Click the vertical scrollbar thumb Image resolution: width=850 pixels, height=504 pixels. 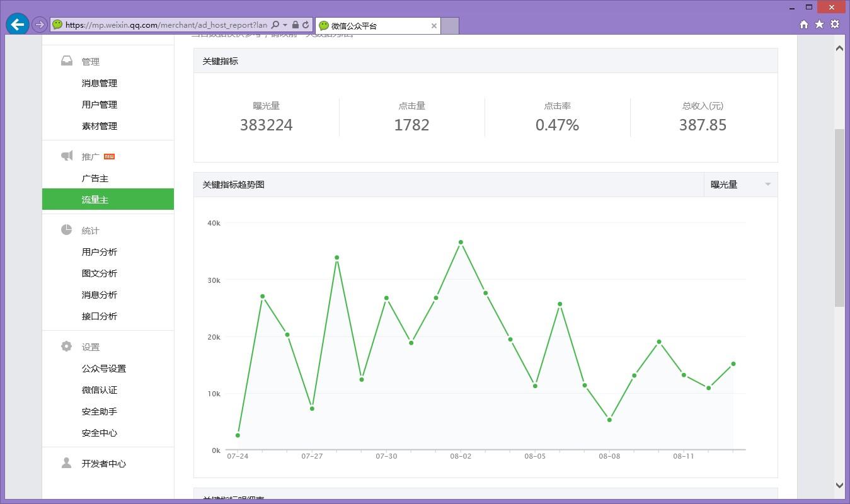(839, 218)
